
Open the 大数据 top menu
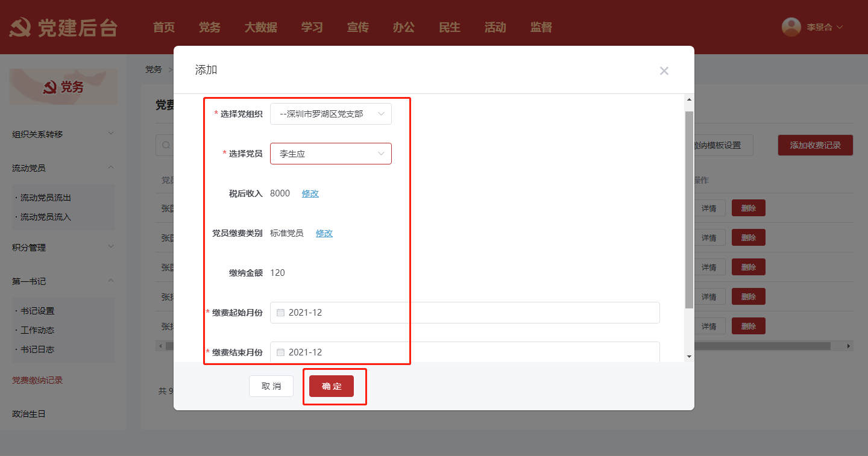(260, 27)
